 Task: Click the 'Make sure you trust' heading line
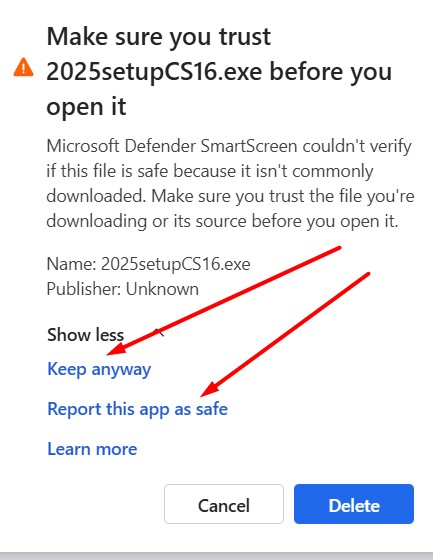coord(159,37)
